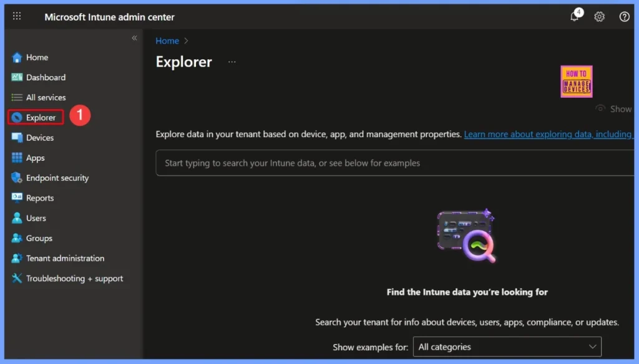Expand the All categories dropdown
Screen dimensions: 639x364
(x=507, y=347)
